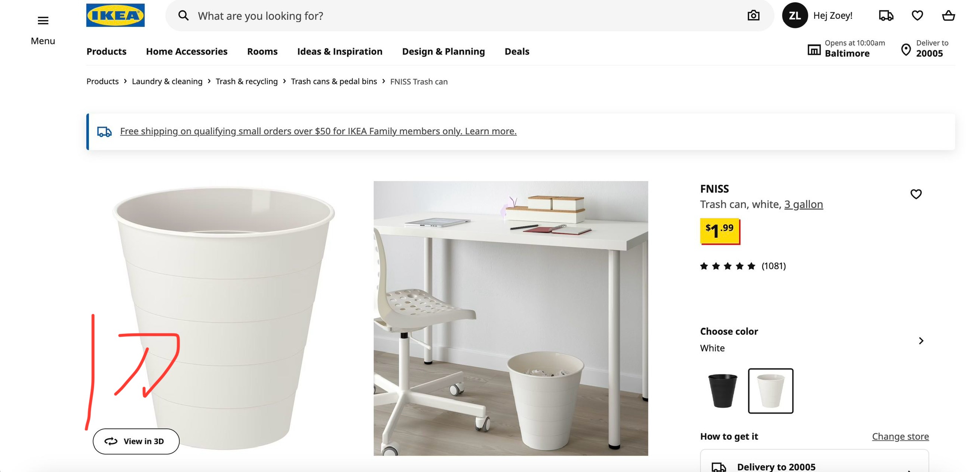Image resolution: width=980 pixels, height=472 pixels.
Task: Click the search input field
Action: 457,16
